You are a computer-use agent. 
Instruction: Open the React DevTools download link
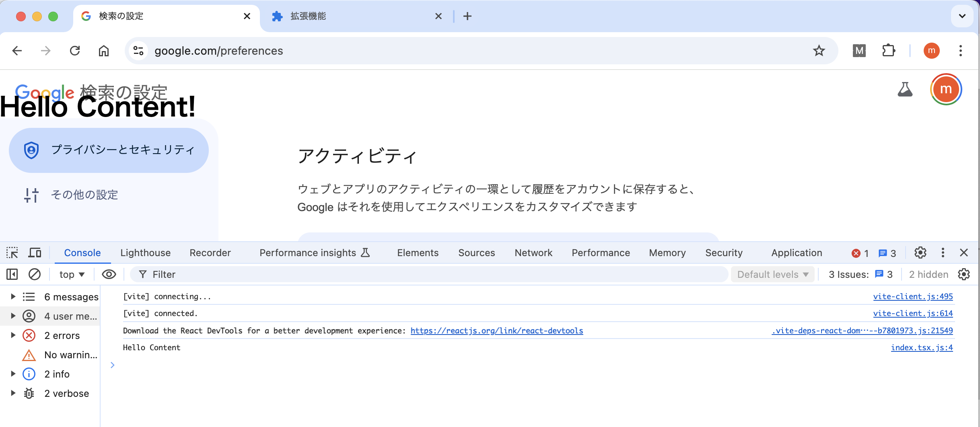point(496,331)
